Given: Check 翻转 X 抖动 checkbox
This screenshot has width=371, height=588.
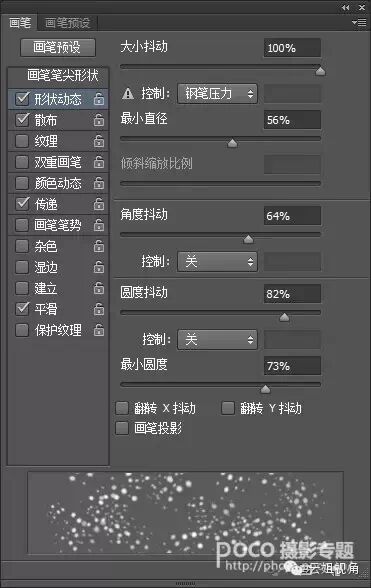Looking at the screenshot, I should (x=122, y=408).
